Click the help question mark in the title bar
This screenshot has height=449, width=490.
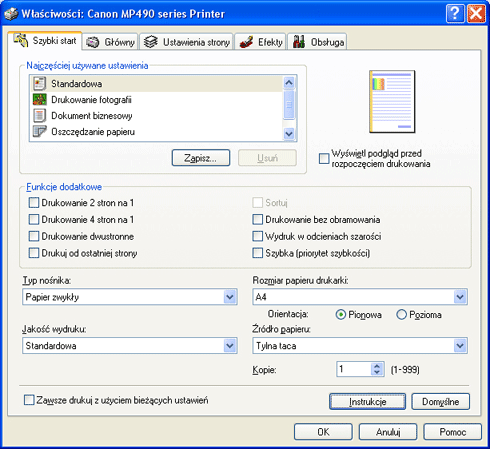pyautogui.click(x=455, y=14)
